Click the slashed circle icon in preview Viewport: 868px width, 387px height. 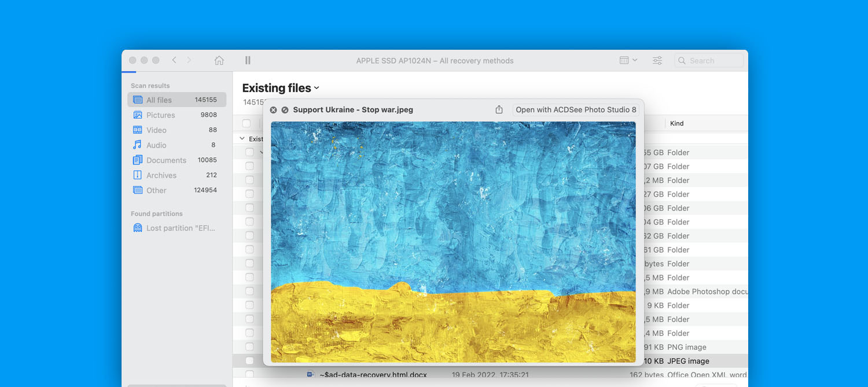(285, 110)
